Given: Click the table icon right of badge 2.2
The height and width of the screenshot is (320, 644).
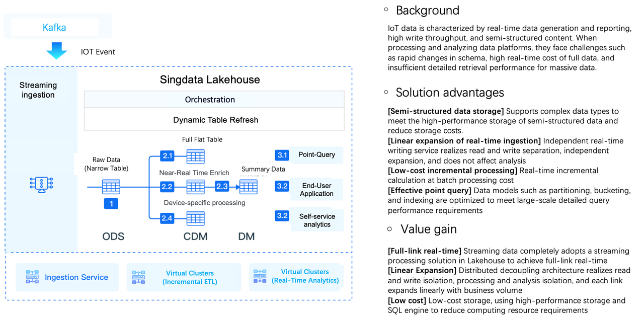Looking at the screenshot, I should pos(195,187).
